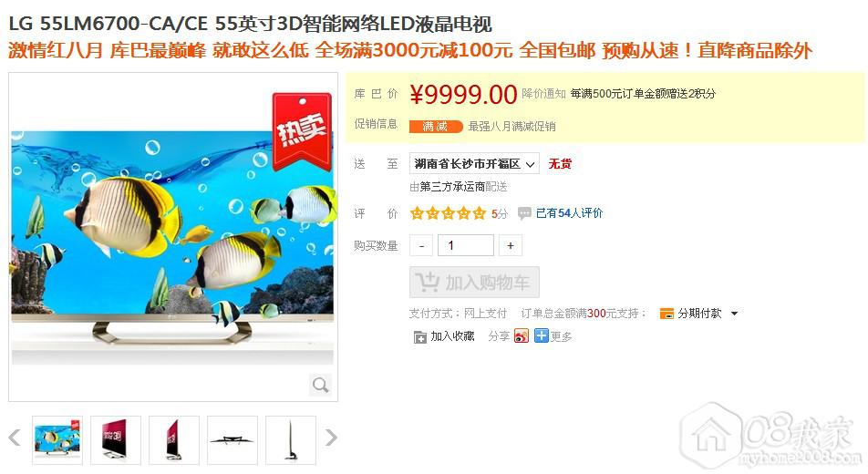Click the 加入收藏 favorites folder icon
Screen dimensions: 868x474
point(419,336)
